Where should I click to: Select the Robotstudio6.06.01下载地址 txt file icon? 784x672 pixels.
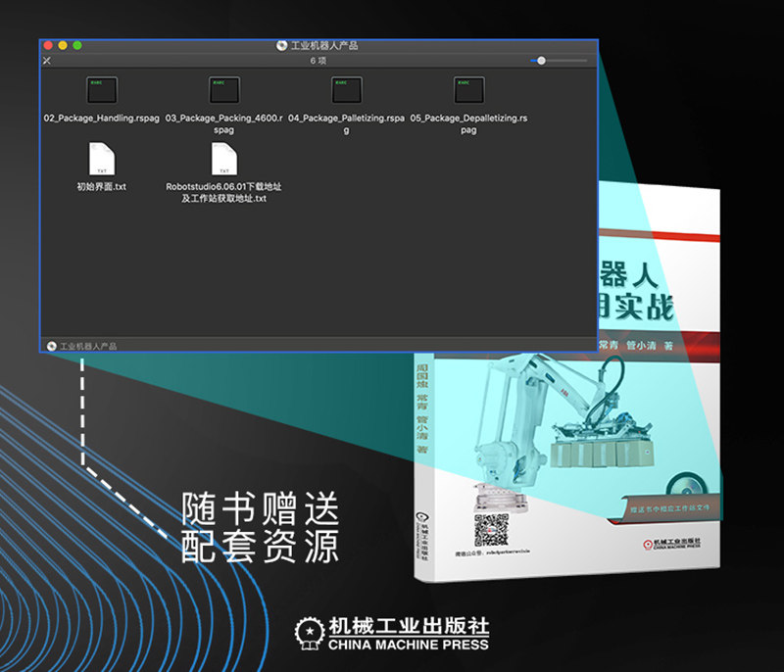pyautogui.click(x=224, y=159)
